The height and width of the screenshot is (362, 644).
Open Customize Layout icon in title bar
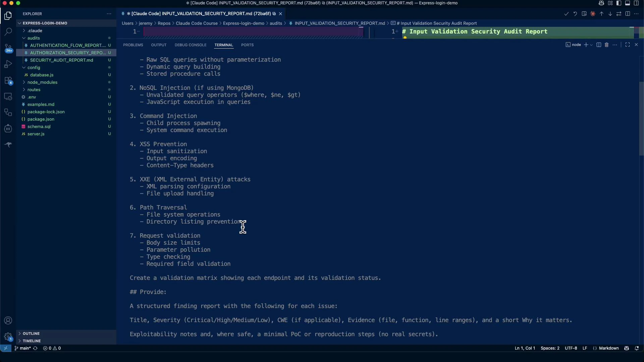tap(610, 3)
